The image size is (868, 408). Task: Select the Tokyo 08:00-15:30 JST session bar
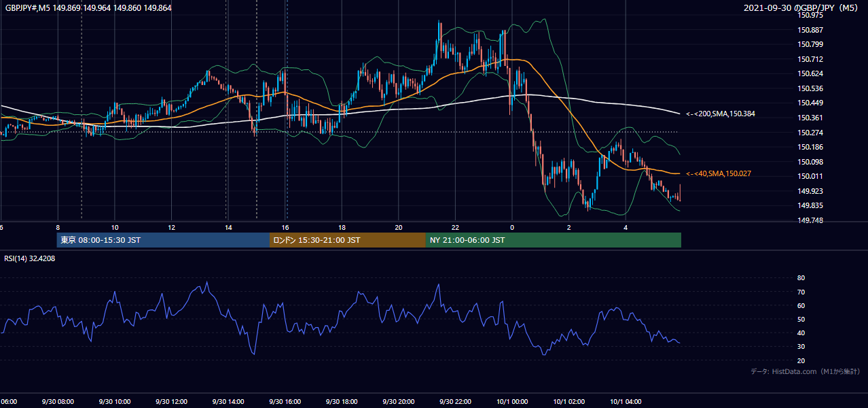(x=163, y=240)
